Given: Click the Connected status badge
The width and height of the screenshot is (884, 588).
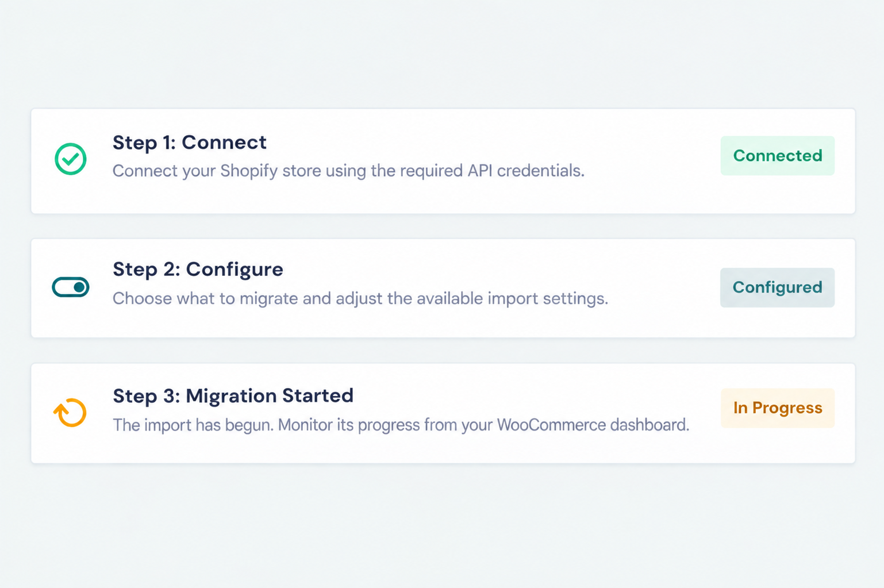Looking at the screenshot, I should point(777,156).
